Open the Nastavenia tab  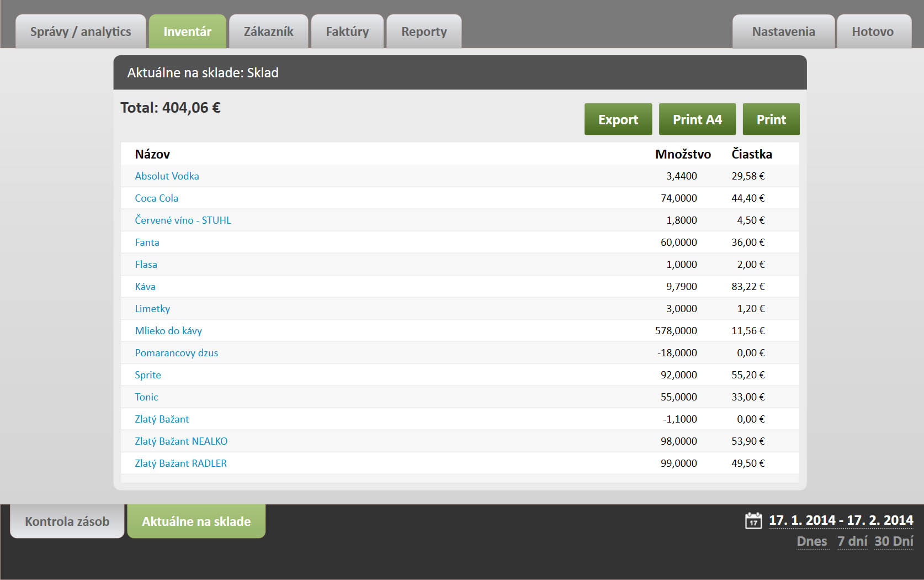(783, 31)
